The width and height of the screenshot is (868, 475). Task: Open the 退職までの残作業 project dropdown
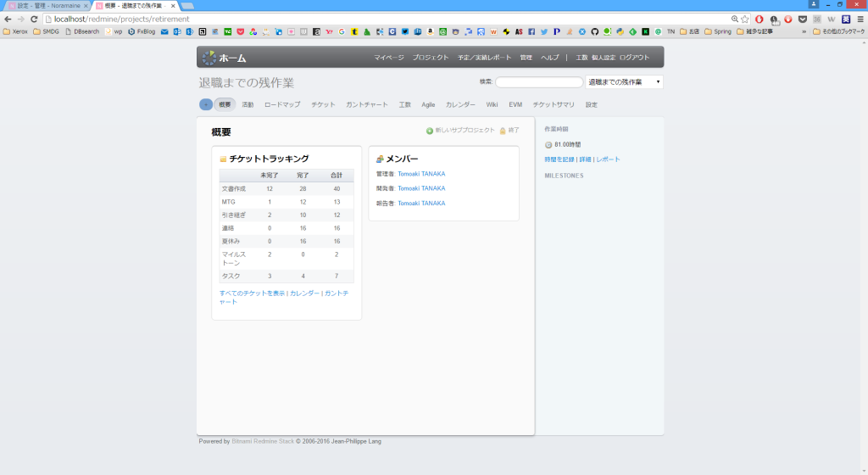(624, 82)
